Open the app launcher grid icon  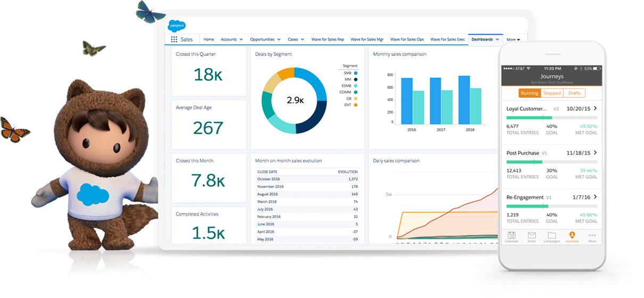174,39
